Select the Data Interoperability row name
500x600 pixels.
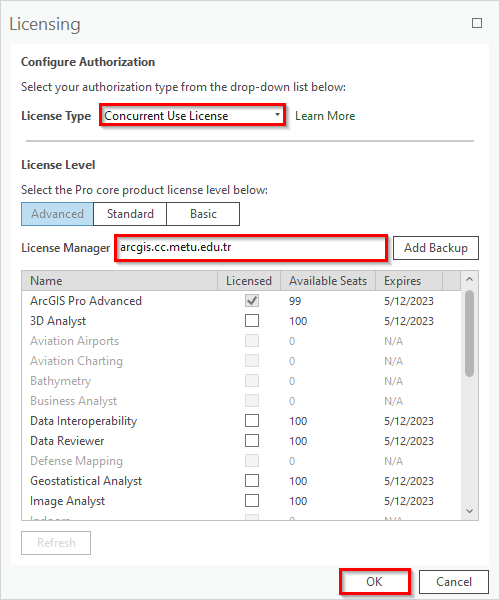(x=83, y=421)
